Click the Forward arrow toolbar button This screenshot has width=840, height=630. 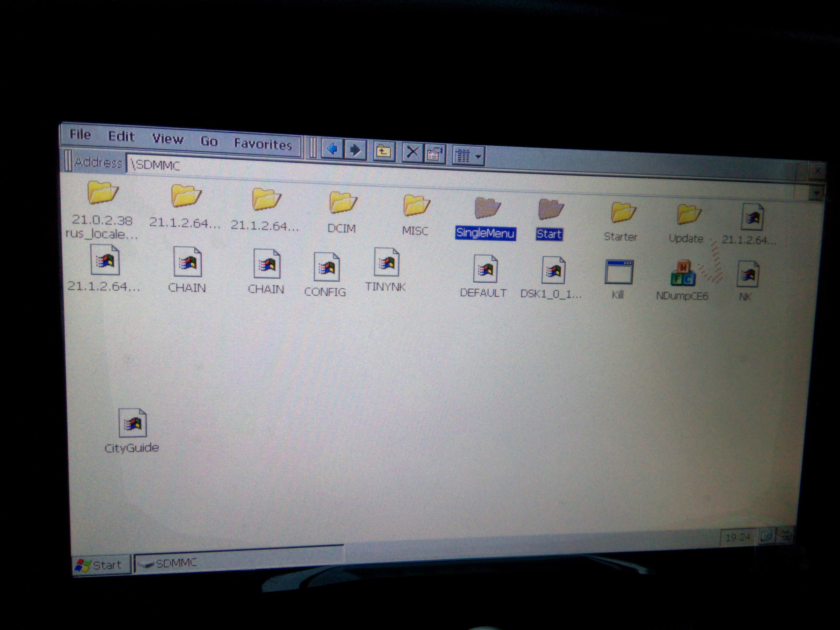point(355,150)
